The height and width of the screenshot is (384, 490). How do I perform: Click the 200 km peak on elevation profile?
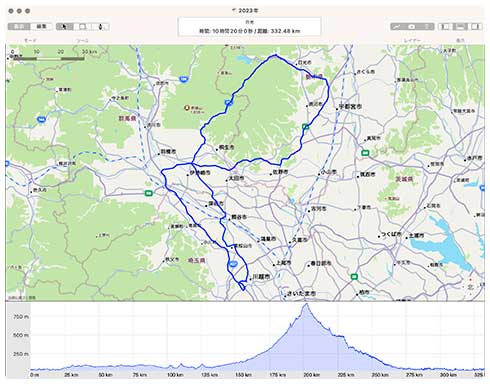(306, 305)
